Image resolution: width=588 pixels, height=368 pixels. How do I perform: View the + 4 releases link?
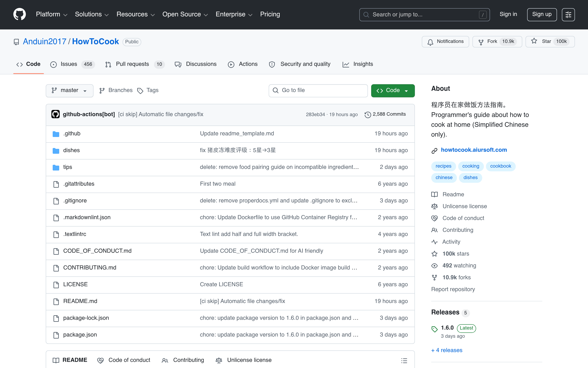click(447, 350)
